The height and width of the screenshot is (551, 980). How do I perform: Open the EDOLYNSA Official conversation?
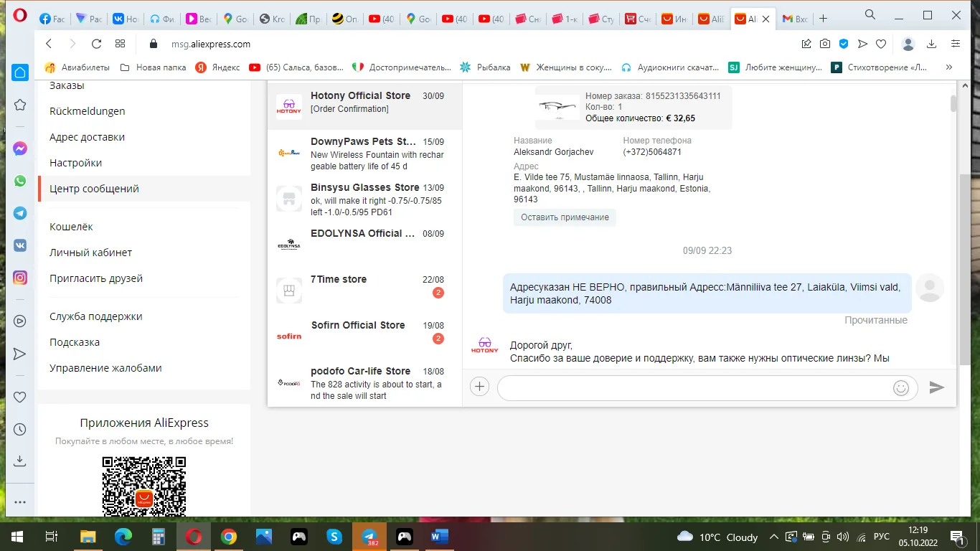coord(364,244)
